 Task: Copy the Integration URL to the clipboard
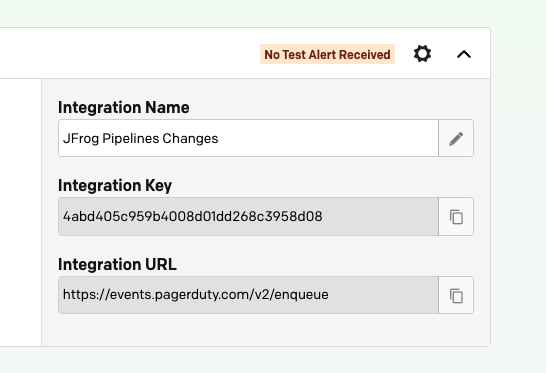(456, 295)
